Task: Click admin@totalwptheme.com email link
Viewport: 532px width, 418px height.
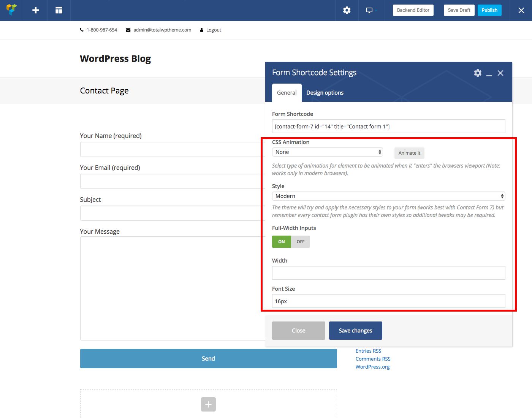Action: (162, 30)
